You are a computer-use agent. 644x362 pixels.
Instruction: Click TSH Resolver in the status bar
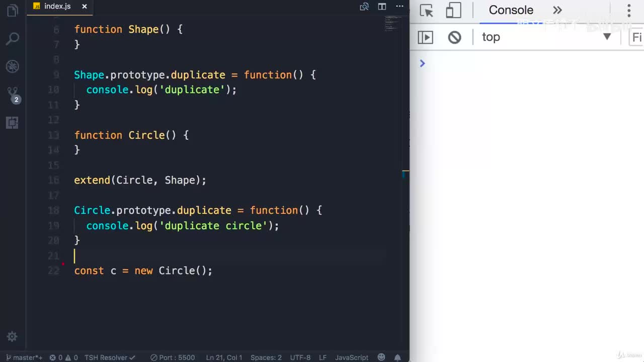[110, 357]
